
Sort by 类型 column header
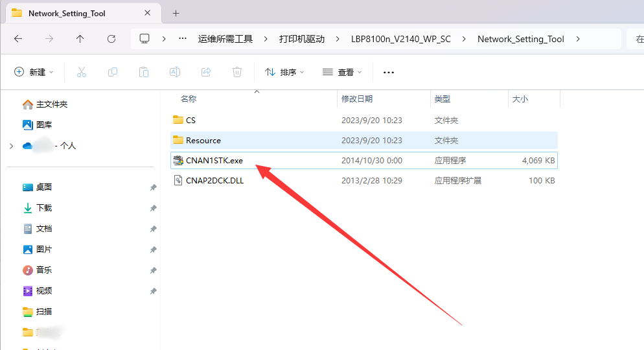click(x=443, y=99)
